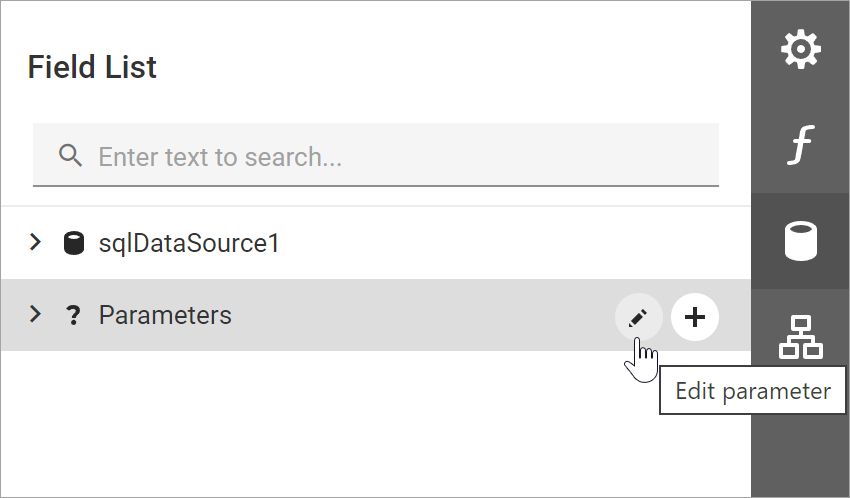Select the Parameters label
The height and width of the screenshot is (498, 850).
[x=165, y=316]
